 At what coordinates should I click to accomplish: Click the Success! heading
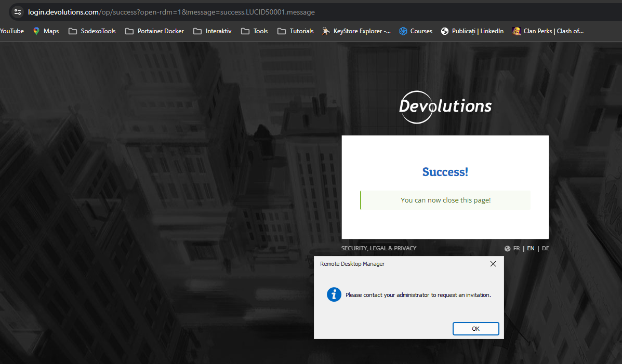445,172
